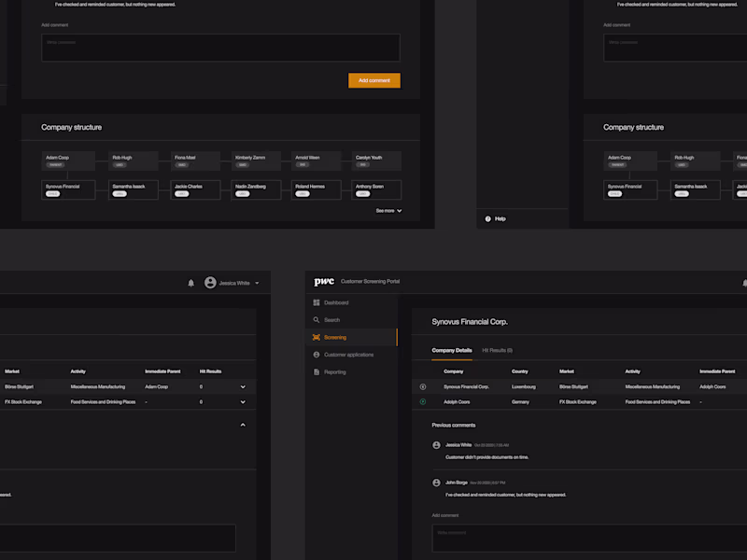The image size is (747, 560).
Task: Select the Kimberly Zamm structure node
Action: click(256, 161)
